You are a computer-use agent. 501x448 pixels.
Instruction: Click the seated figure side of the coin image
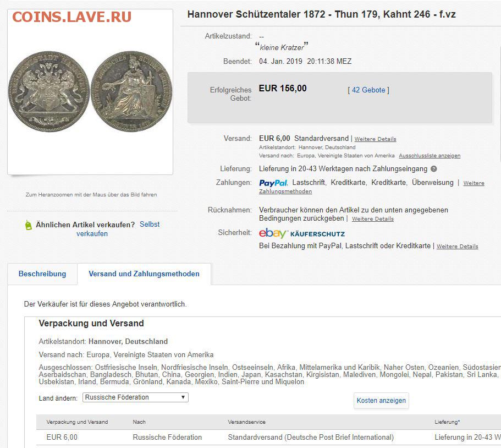click(131, 90)
